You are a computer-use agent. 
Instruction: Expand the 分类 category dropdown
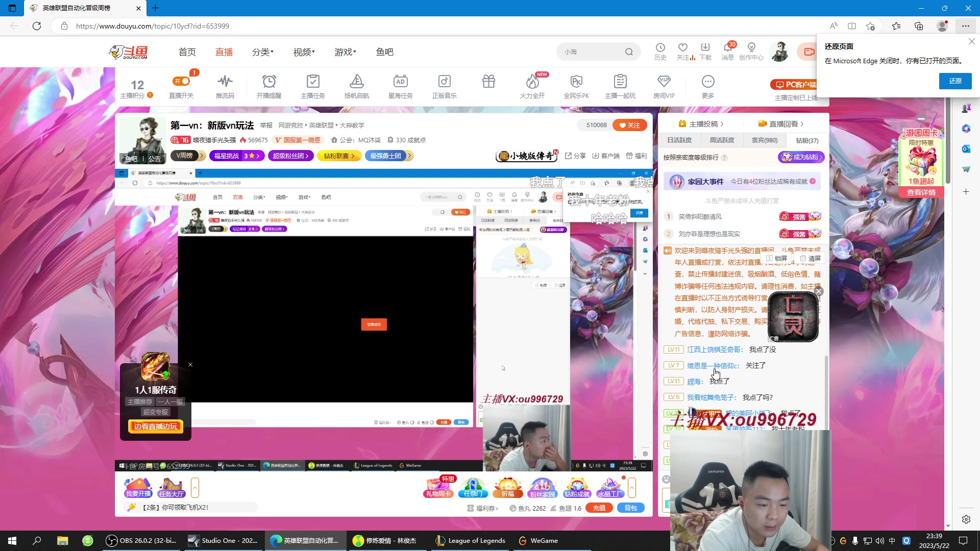262,52
